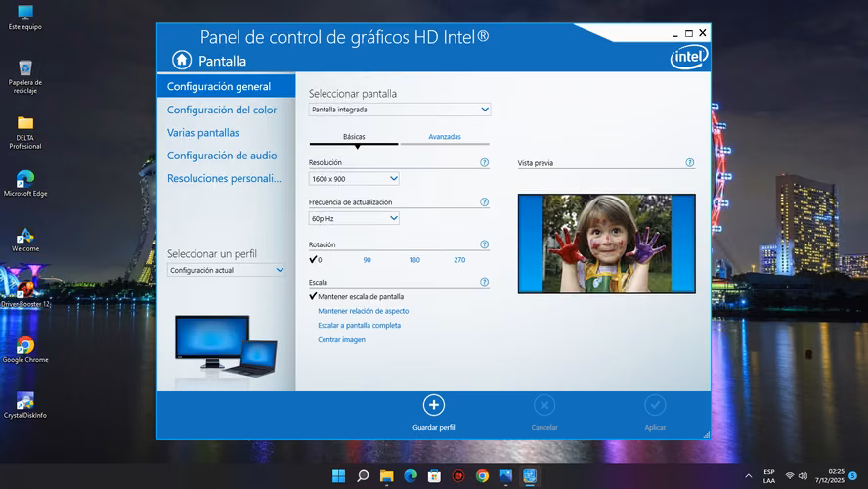This screenshot has width=868, height=489.
Task: Click the Intel logo in the header
Action: click(689, 57)
